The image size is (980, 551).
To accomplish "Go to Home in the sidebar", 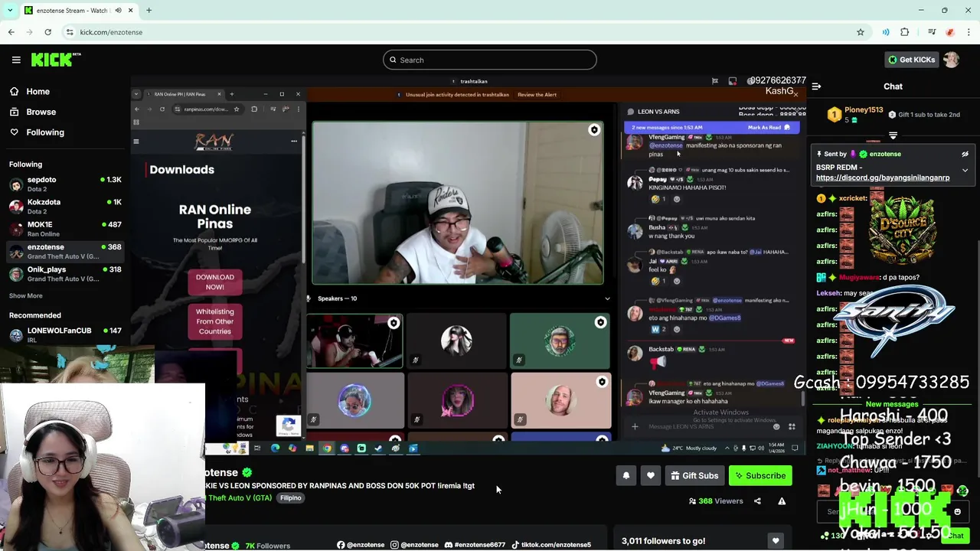I will pyautogui.click(x=38, y=91).
